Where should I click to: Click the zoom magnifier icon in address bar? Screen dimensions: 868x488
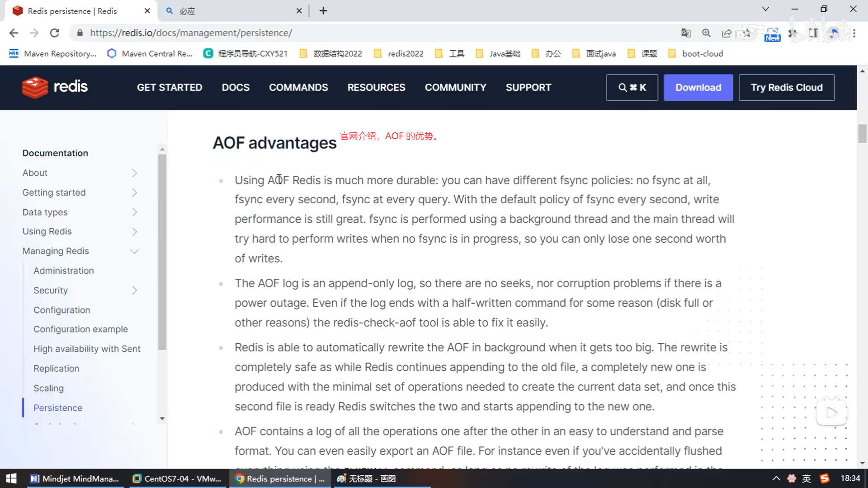tap(706, 33)
